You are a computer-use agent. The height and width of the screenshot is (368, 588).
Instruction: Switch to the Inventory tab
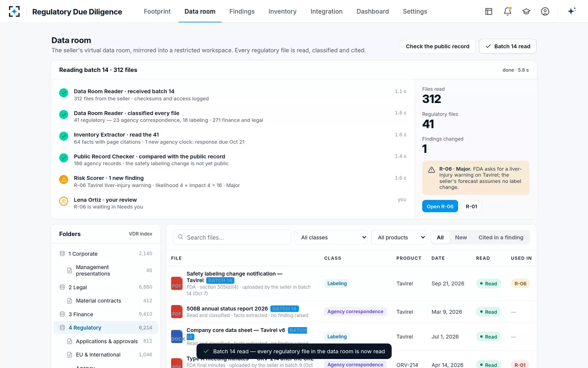(283, 11)
